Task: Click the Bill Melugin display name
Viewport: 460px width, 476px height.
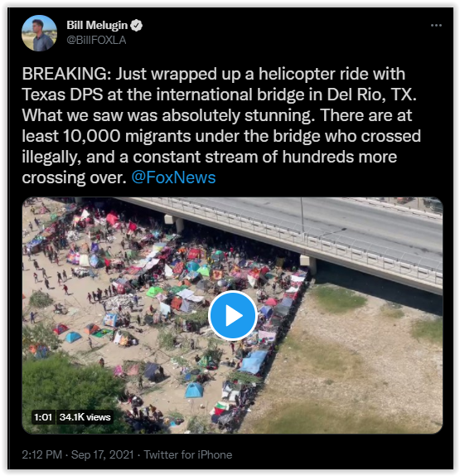Action: 97,25
